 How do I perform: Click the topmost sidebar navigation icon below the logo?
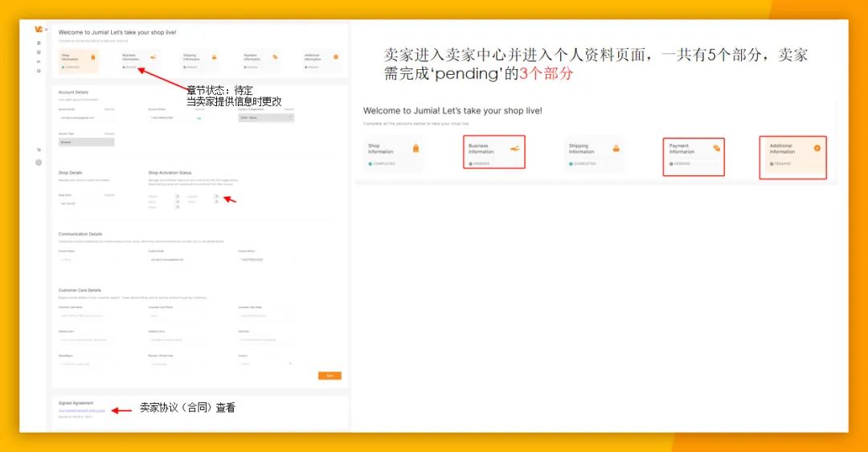39,43
